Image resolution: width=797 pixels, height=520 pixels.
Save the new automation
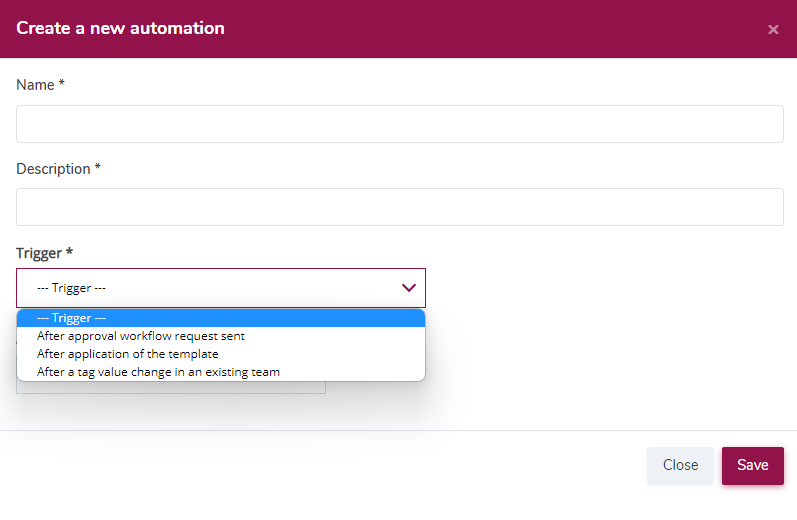click(x=752, y=465)
